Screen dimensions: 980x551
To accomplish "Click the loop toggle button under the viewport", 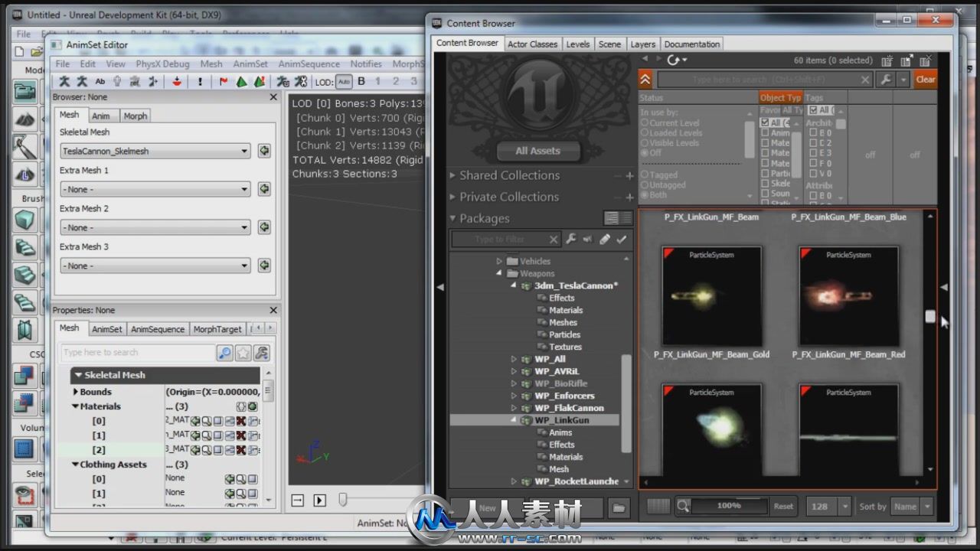I will pyautogui.click(x=298, y=500).
